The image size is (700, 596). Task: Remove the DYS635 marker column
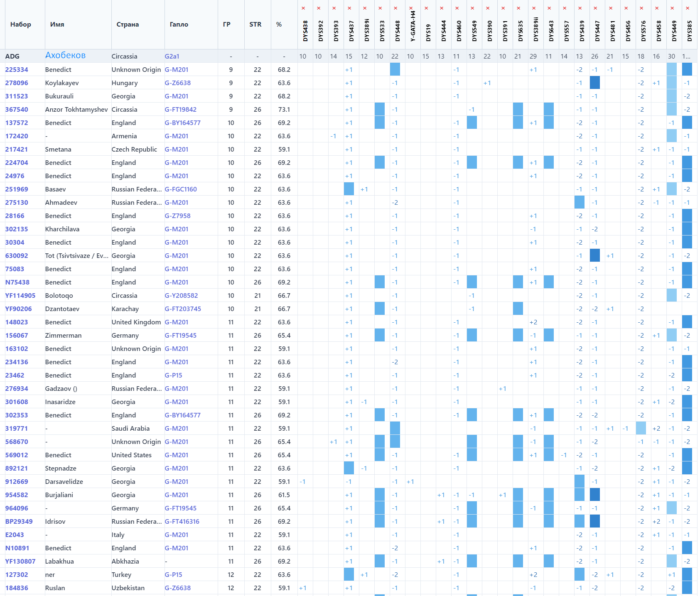[x=518, y=8]
